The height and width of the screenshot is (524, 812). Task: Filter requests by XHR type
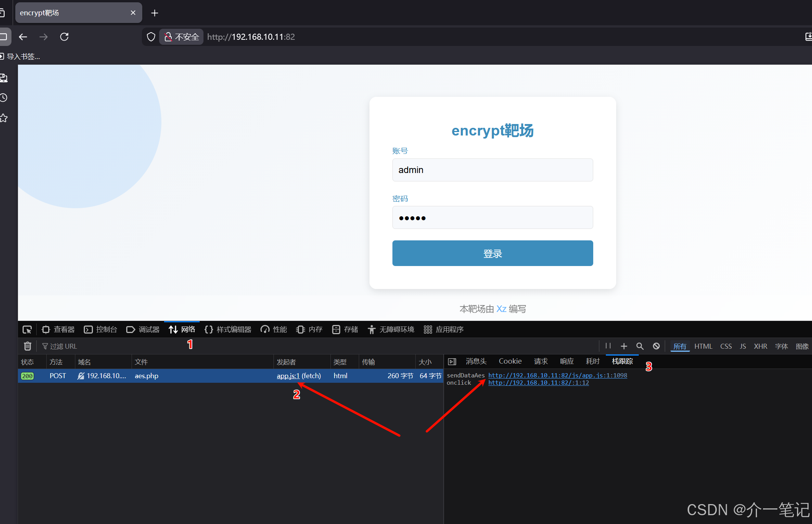coord(760,346)
